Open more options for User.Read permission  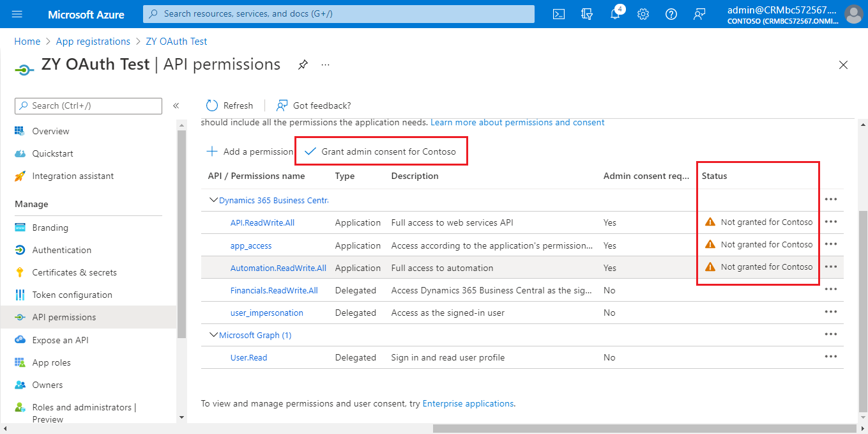831,356
